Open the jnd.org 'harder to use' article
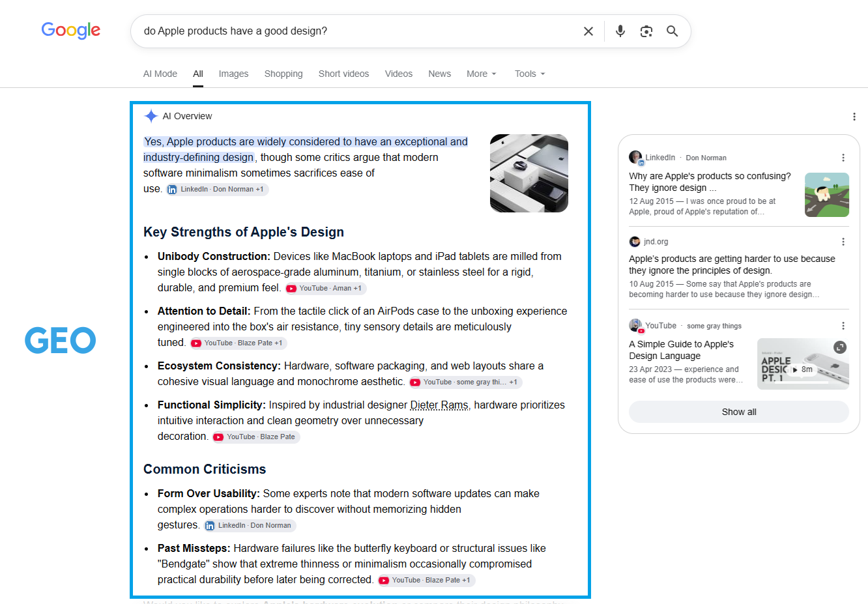This screenshot has width=868, height=604. pos(732,265)
